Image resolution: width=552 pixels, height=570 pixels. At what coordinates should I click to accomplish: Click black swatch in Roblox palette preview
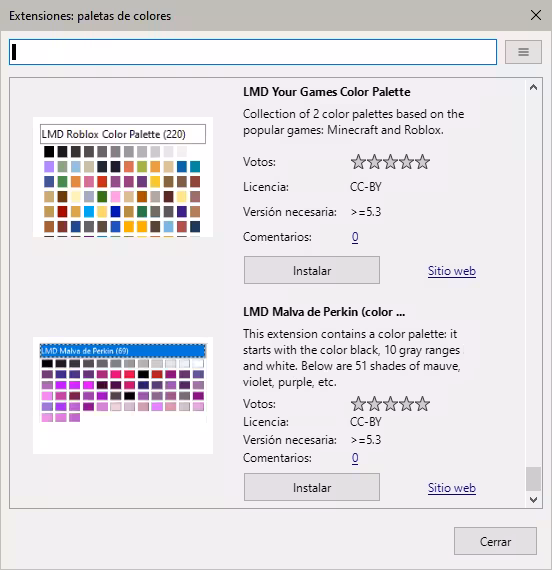click(x=49, y=151)
